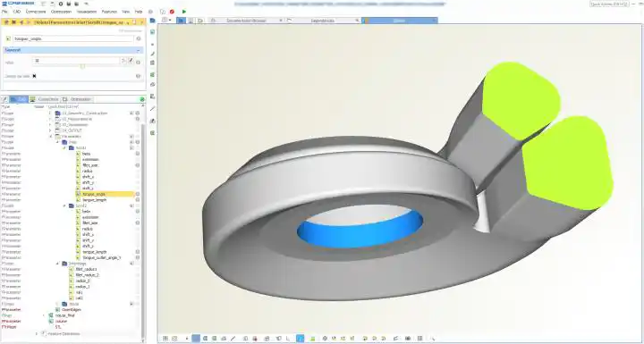644x344 pixels.
Task: Click the zoom magnifier bottom toolbar icon
Action: (x=433, y=339)
